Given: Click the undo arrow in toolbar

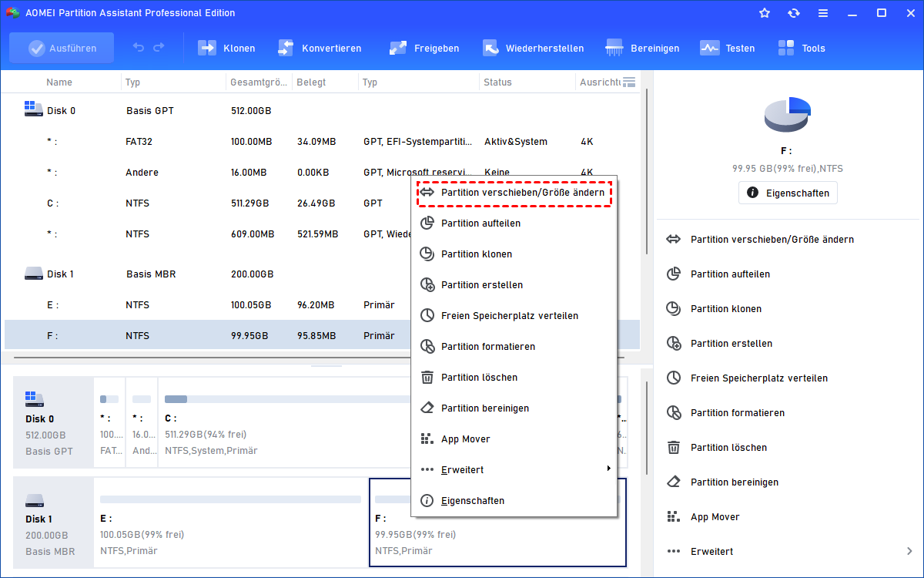Looking at the screenshot, I should [139, 48].
